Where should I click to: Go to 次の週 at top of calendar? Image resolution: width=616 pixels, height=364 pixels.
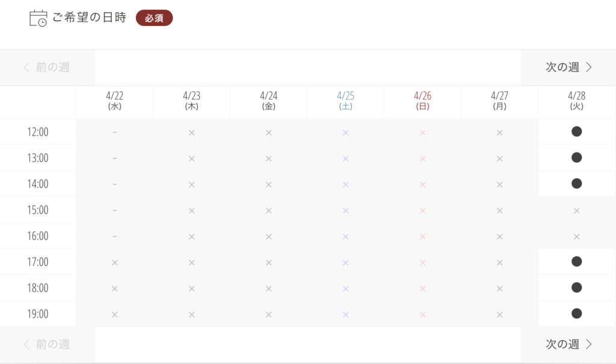coord(568,67)
